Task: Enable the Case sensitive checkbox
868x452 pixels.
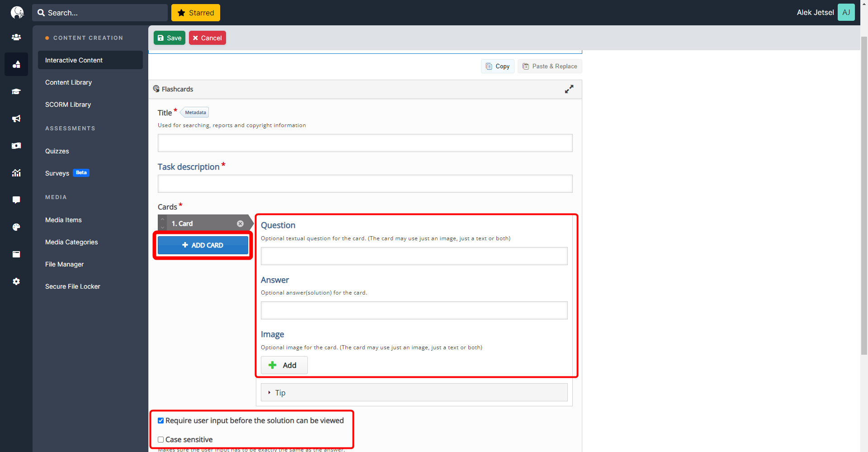Action: [x=160, y=440]
